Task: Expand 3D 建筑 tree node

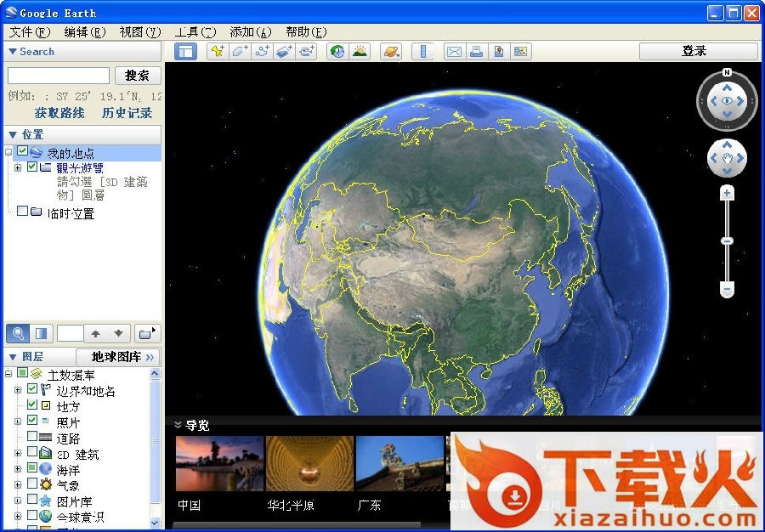Action: pyautogui.click(x=18, y=453)
